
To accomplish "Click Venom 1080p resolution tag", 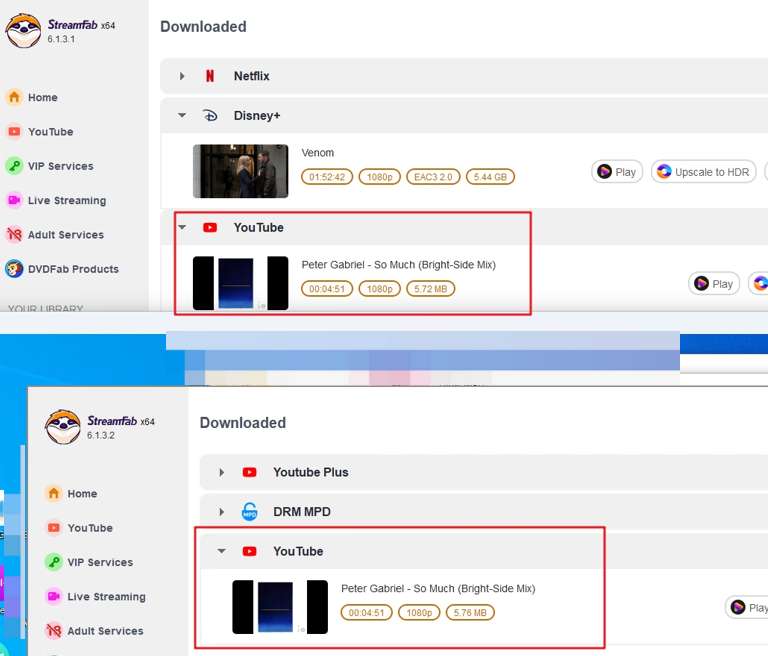I will click(x=380, y=177).
